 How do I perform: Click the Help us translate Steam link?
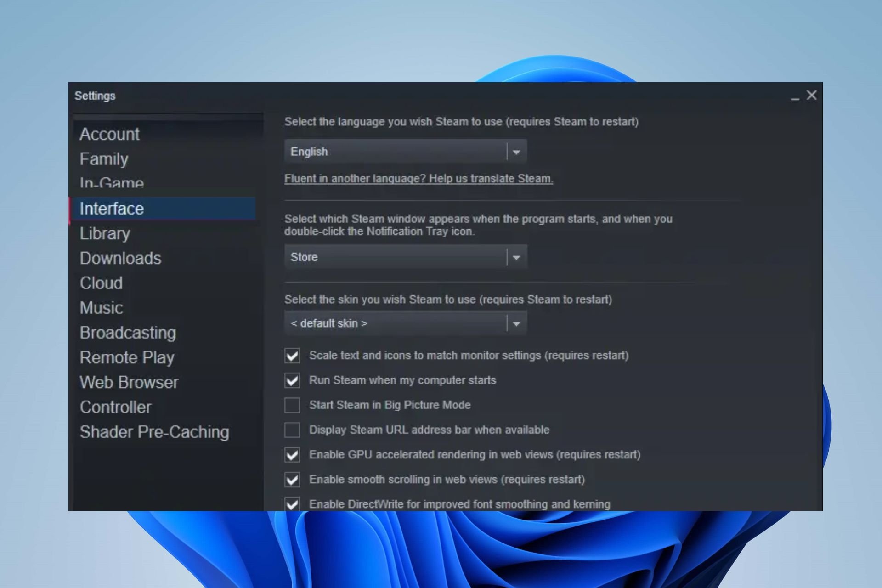click(418, 179)
